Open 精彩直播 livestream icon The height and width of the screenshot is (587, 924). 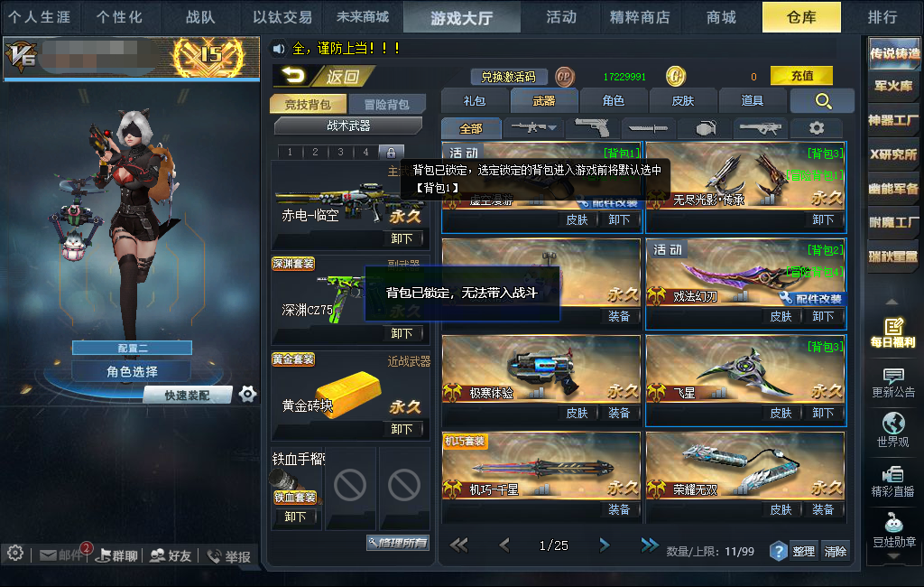(x=892, y=482)
